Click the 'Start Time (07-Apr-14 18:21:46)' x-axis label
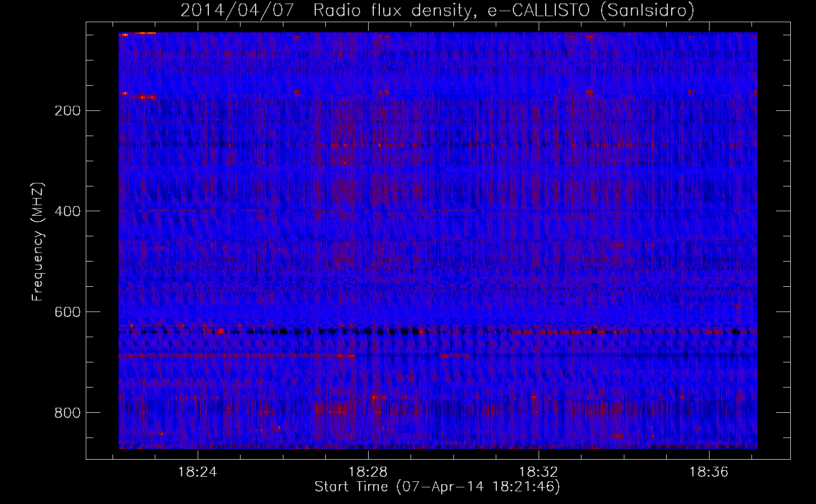The width and height of the screenshot is (816, 504). pyautogui.click(x=437, y=487)
